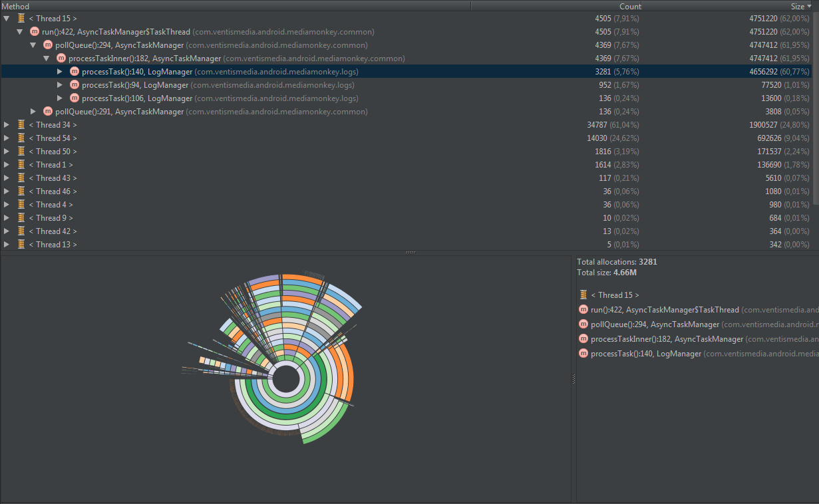The height and width of the screenshot is (504, 819).
Task: Click the processTask():140 icon in details panel
Action: point(583,354)
